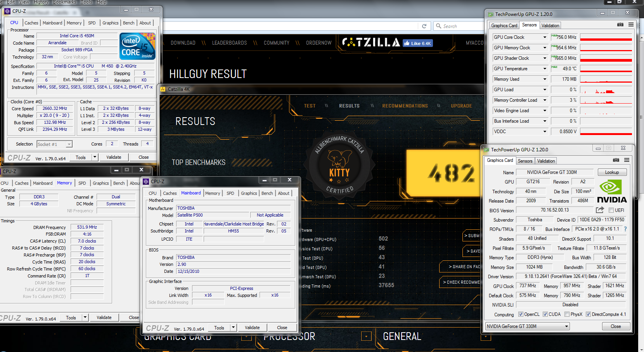Viewport: 644px width, 352px height.
Task: Click the Memory Used sensor graph
Action: (x=606, y=79)
